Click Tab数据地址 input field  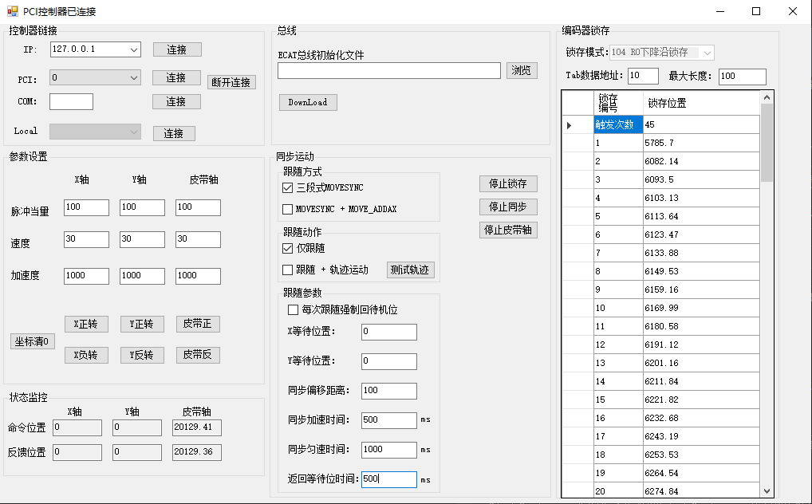pos(643,76)
